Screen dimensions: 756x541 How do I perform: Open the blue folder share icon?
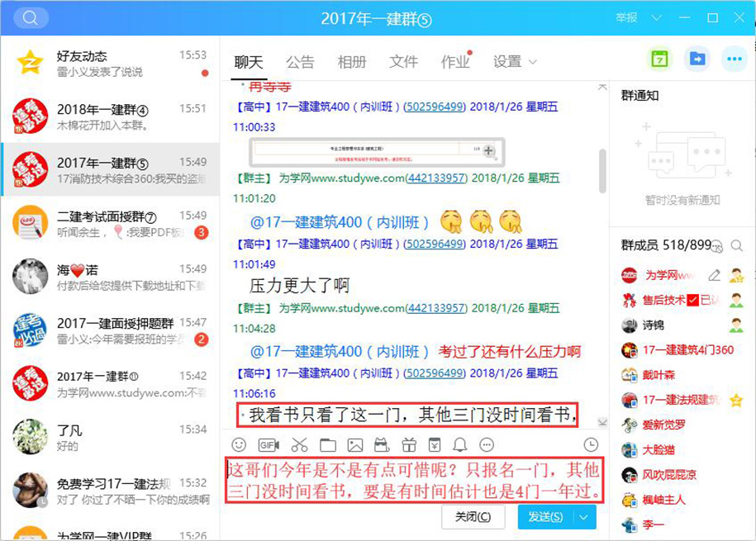(698, 59)
